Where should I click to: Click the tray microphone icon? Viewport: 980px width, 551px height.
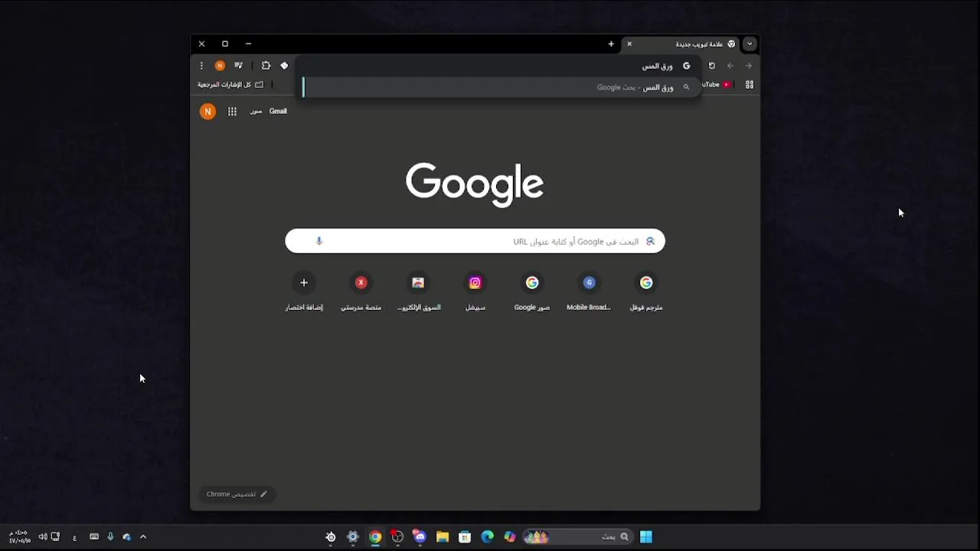pyautogui.click(x=110, y=536)
